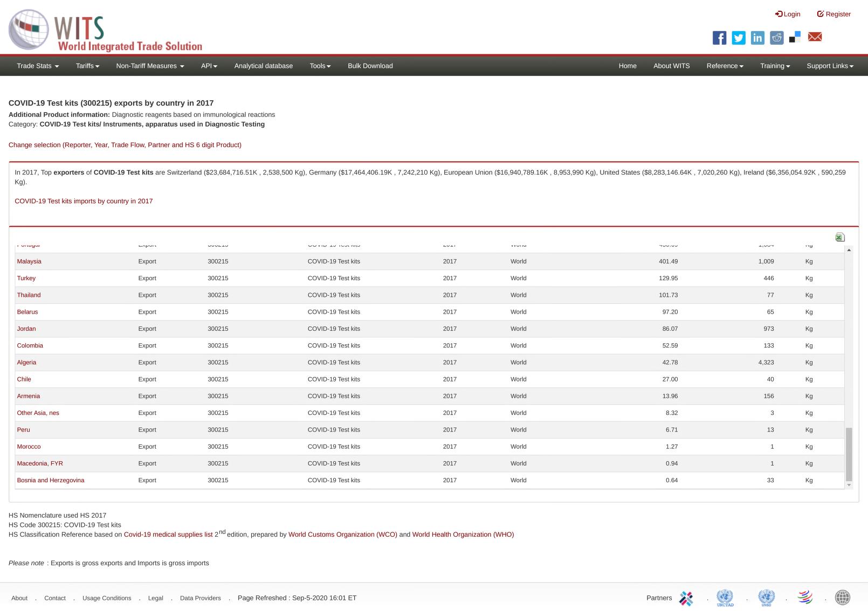
Task: Open About WITS menu item
Action: pos(672,66)
